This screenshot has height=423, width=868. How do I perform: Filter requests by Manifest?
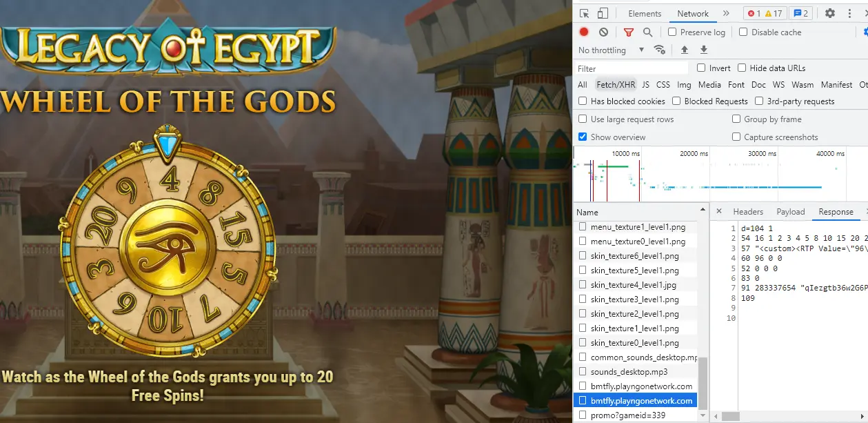837,85
